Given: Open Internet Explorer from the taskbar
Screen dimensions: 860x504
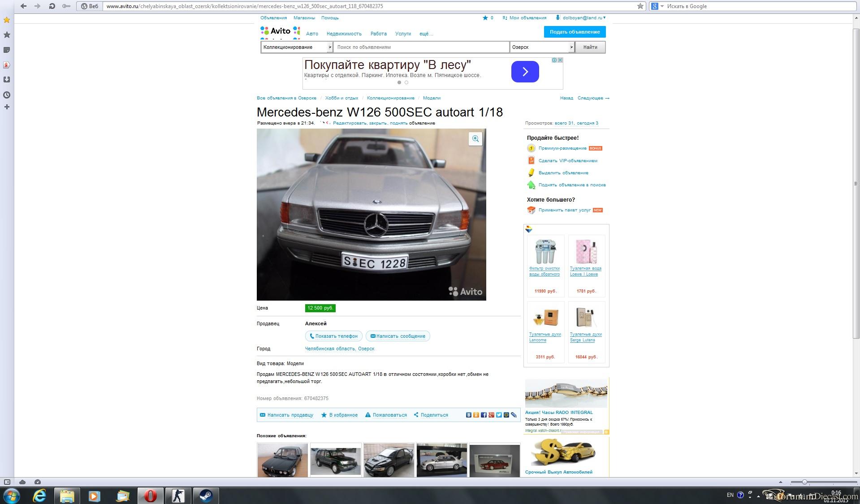Looking at the screenshot, I should pos(40,496).
